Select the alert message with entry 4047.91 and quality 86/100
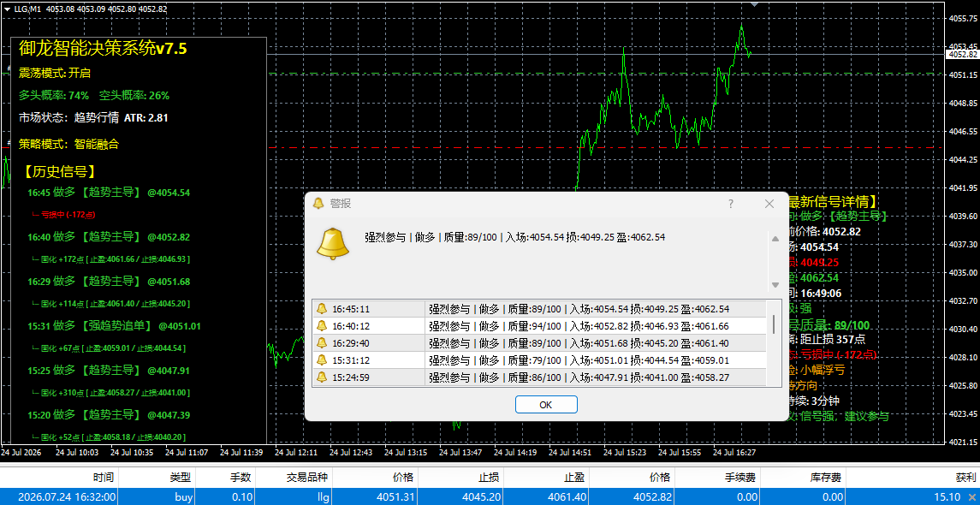Screen dimensions: 980x505 pos(579,377)
